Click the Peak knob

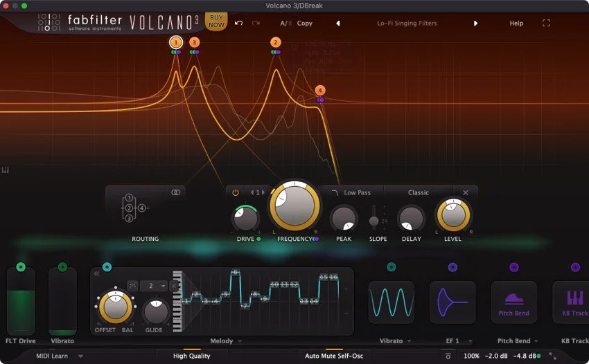343,218
